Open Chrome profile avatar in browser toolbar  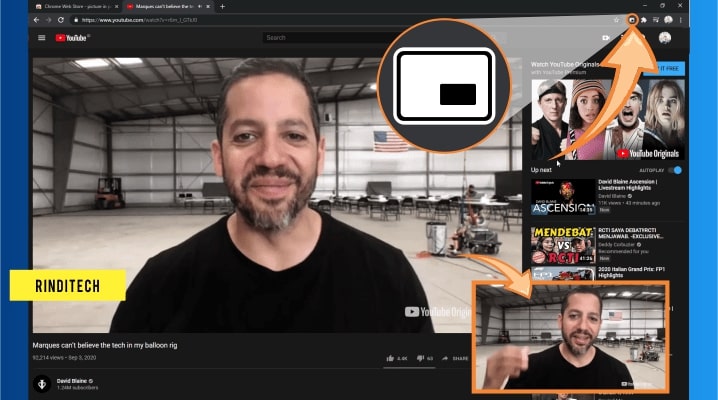click(x=668, y=20)
